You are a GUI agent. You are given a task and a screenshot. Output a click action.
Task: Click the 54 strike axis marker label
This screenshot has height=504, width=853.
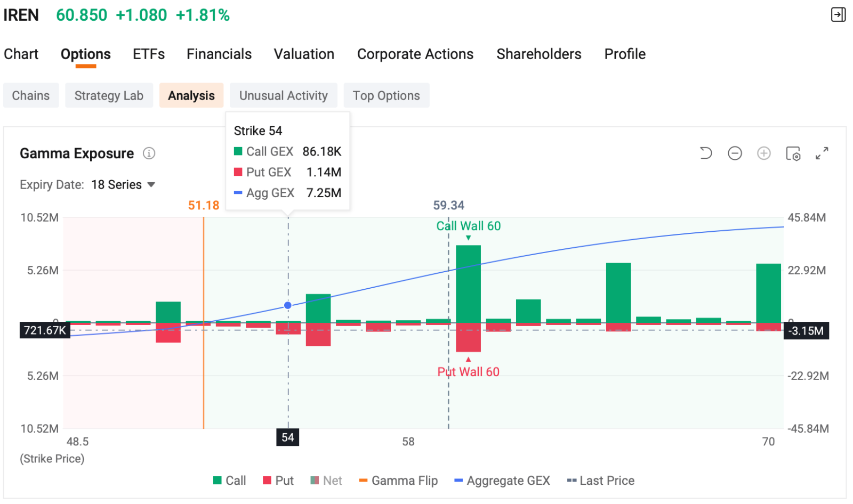click(288, 437)
